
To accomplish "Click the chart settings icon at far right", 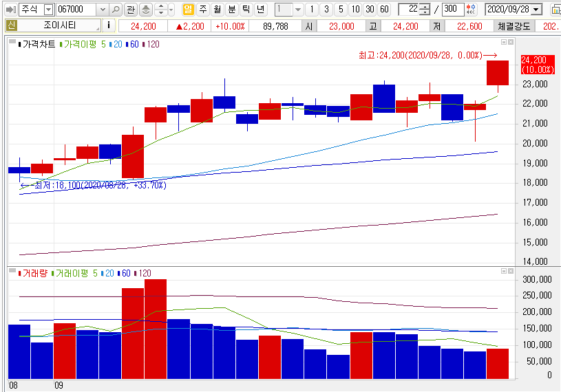I will 556,10.
